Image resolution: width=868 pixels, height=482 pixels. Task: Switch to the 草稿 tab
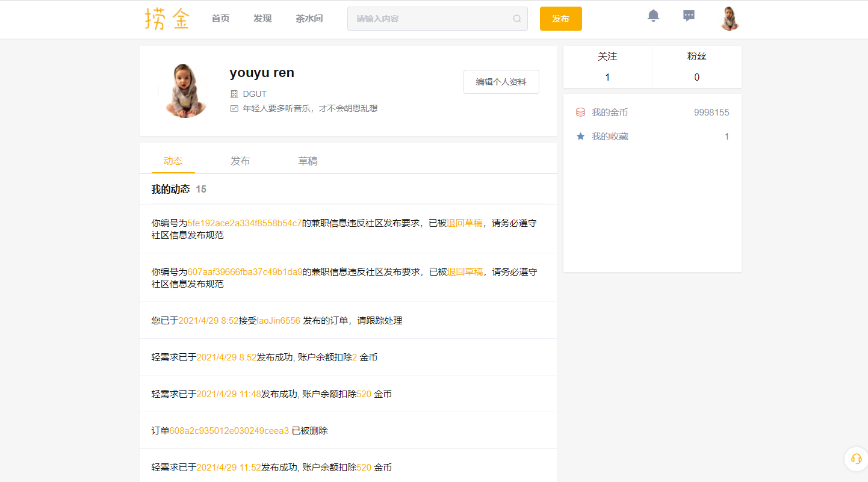(308, 161)
